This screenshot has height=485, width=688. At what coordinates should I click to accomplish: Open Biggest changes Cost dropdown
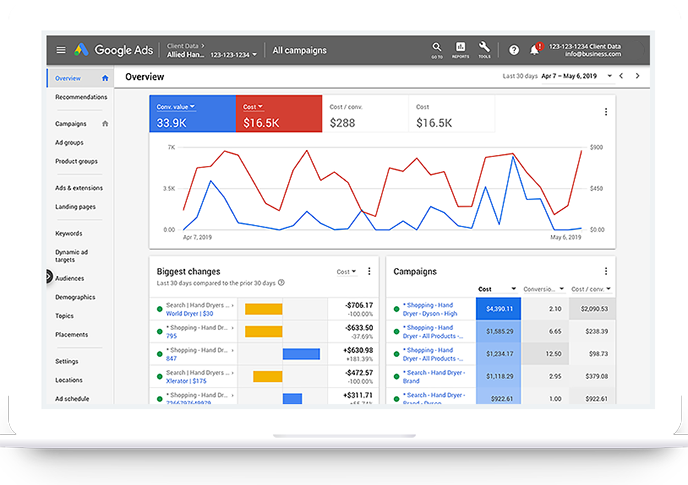(x=346, y=272)
